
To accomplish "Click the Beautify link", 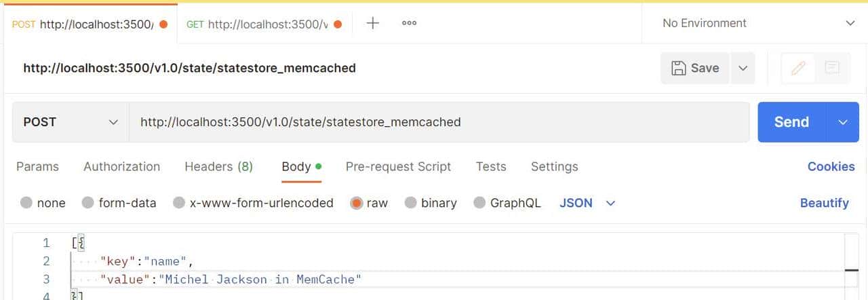I will tap(824, 203).
